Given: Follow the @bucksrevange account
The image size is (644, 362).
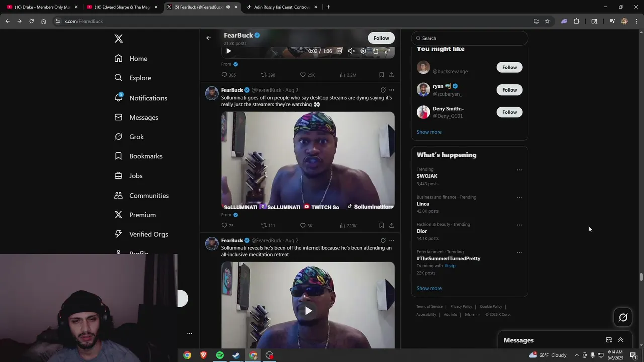Looking at the screenshot, I should [x=509, y=67].
